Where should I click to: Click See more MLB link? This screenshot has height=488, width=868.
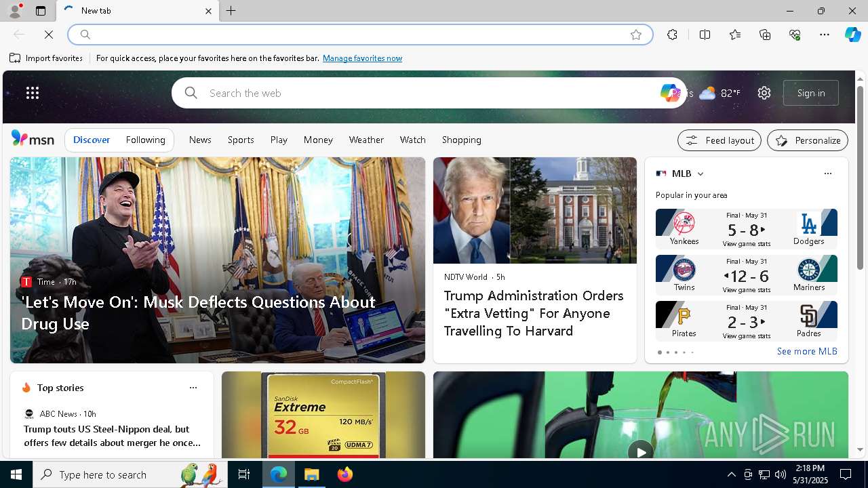tap(807, 351)
